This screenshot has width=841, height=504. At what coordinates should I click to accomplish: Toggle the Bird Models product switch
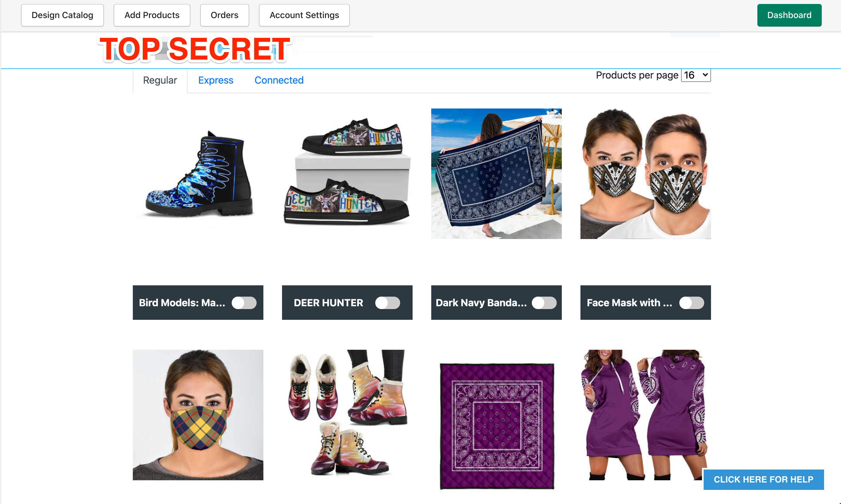point(244,303)
